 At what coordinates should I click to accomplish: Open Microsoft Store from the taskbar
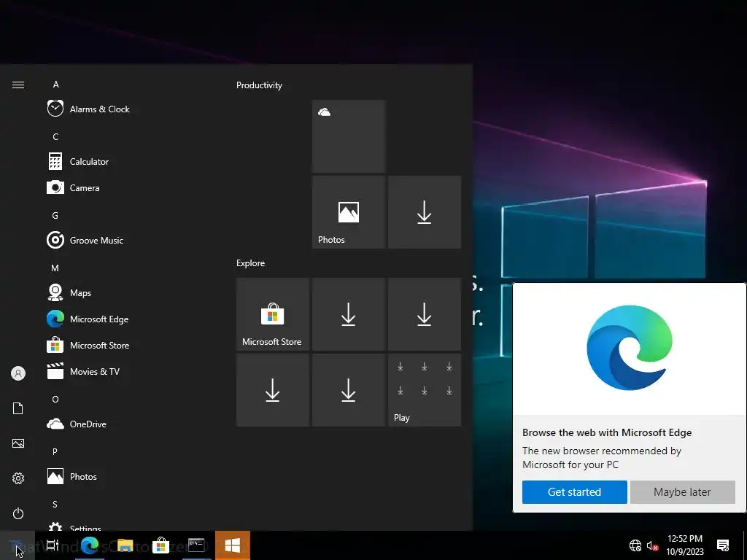coord(161,545)
